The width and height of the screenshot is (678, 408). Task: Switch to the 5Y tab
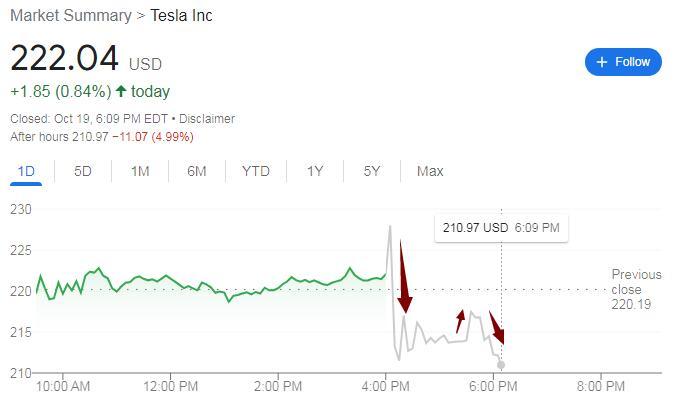click(372, 171)
